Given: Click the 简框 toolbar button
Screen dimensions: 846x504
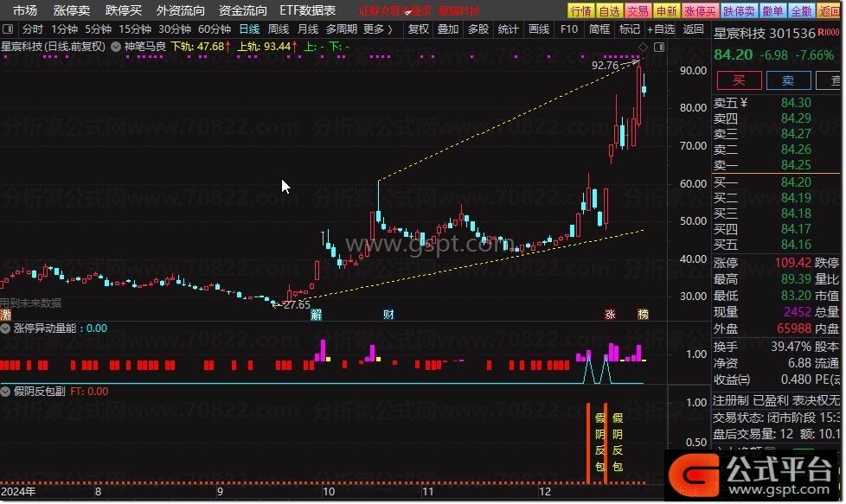Looking at the screenshot, I should 599,29.
